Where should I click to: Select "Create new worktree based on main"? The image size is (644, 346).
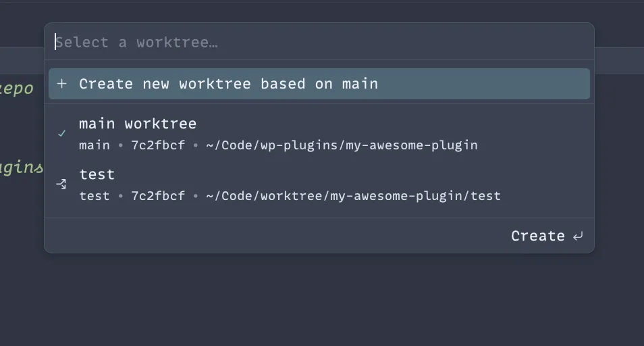(x=319, y=84)
